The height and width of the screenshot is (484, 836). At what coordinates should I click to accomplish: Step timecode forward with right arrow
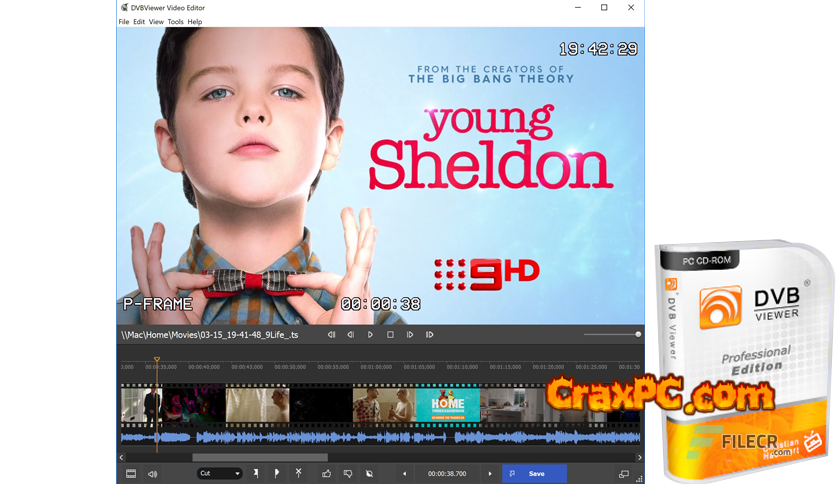[x=490, y=473]
